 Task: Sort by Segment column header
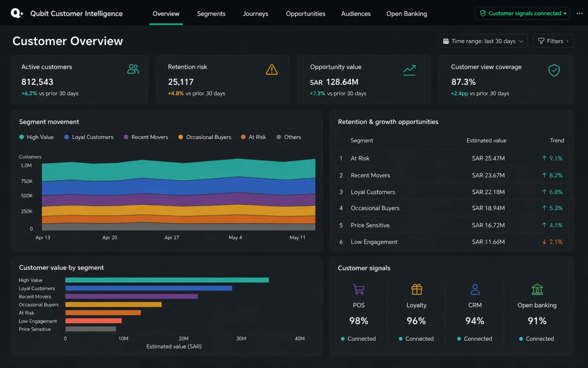(362, 140)
